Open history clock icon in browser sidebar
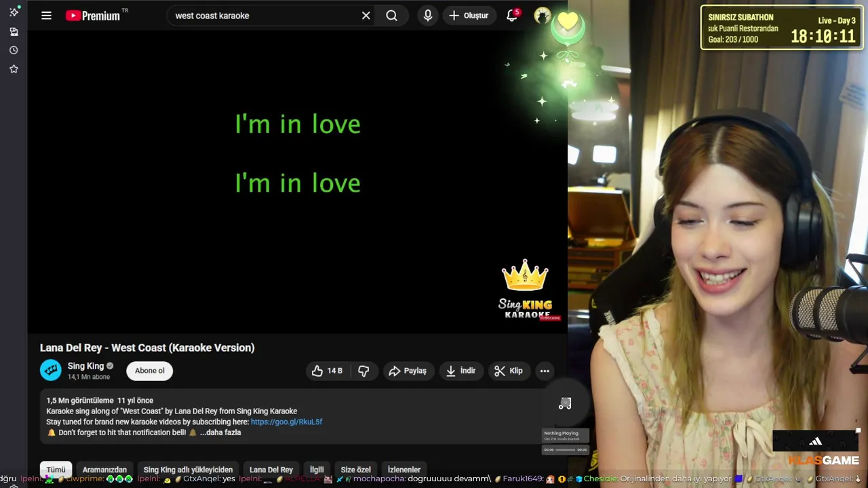868x488 pixels. click(14, 50)
